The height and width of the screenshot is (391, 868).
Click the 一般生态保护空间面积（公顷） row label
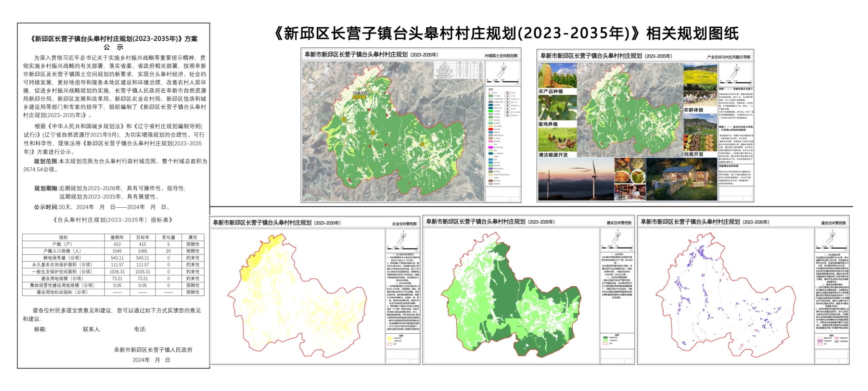click(62, 271)
